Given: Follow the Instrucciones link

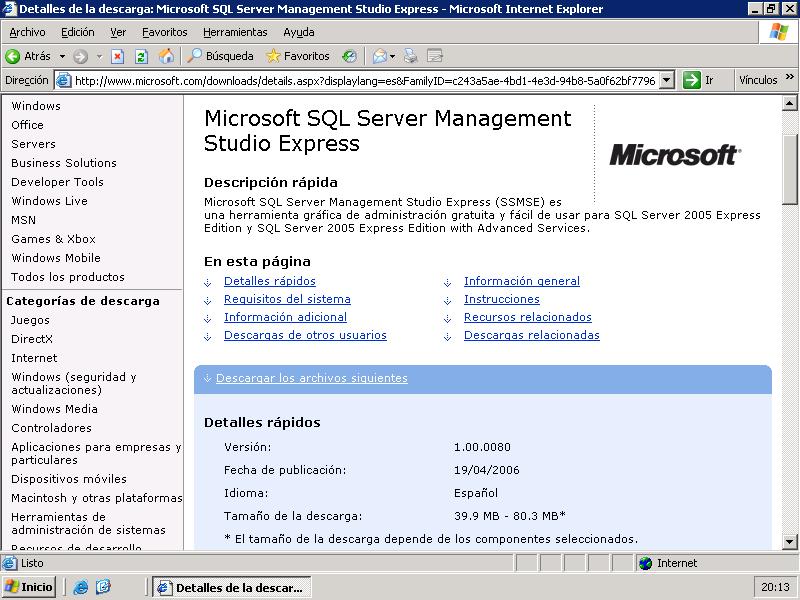Looking at the screenshot, I should click(502, 299).
